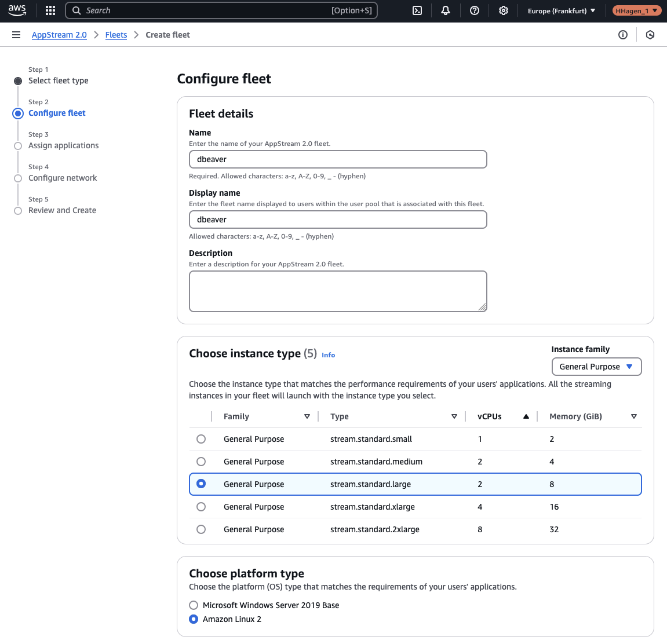Click the info circle near the page header
The height and width of the screenshot is (644, 667).
pyautogui.click(x=623, y=35)
